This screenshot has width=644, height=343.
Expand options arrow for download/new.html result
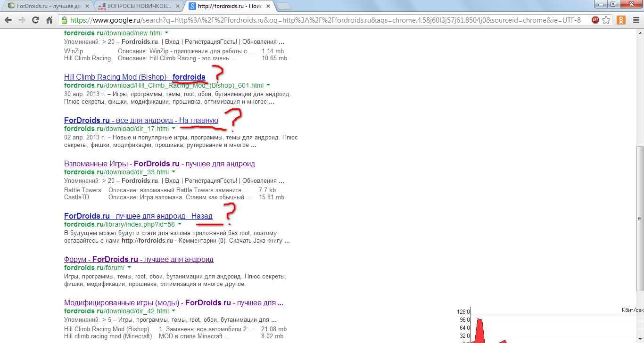coord(166,33)
